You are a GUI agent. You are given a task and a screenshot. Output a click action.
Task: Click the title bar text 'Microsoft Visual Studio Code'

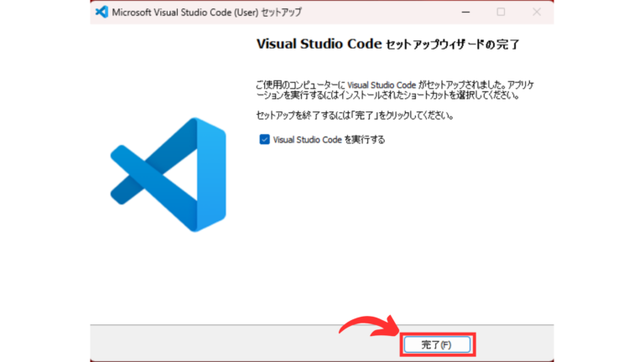174,13
